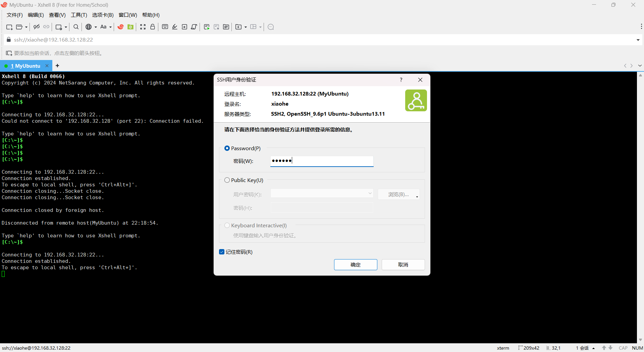
Task: Expand the globe encoding dropdown arrow
Action: (x=96, y=27)
